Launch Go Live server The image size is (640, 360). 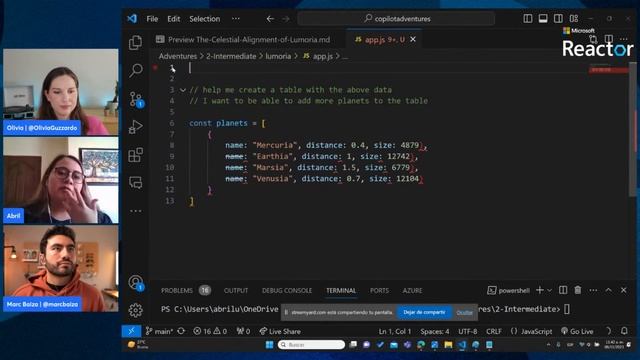(577, 331)
